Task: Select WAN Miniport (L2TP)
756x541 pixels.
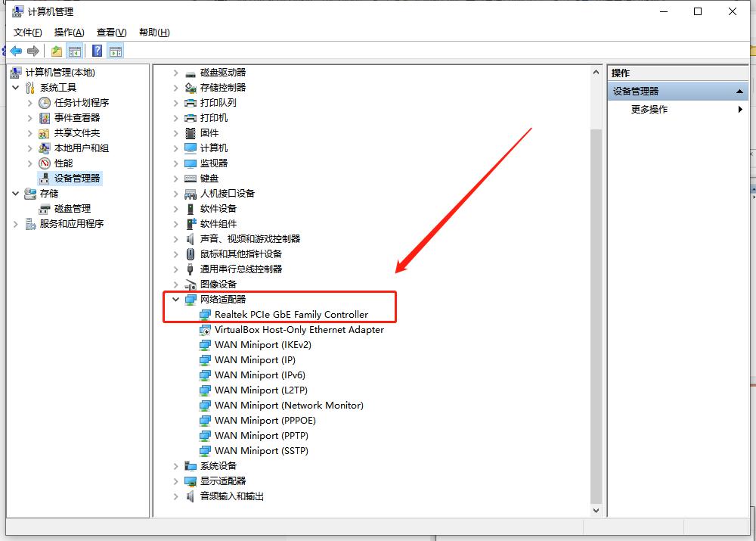Action: click(x=261, y=390)
